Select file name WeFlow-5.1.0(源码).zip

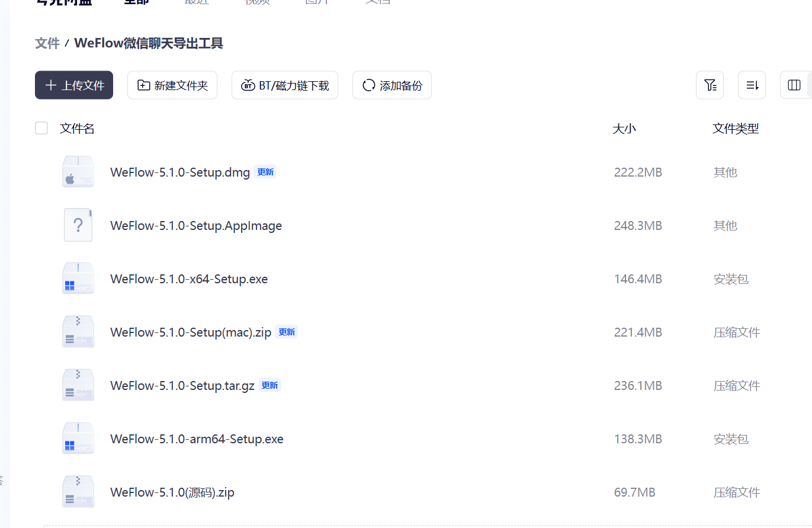click(x=172, y=492)
